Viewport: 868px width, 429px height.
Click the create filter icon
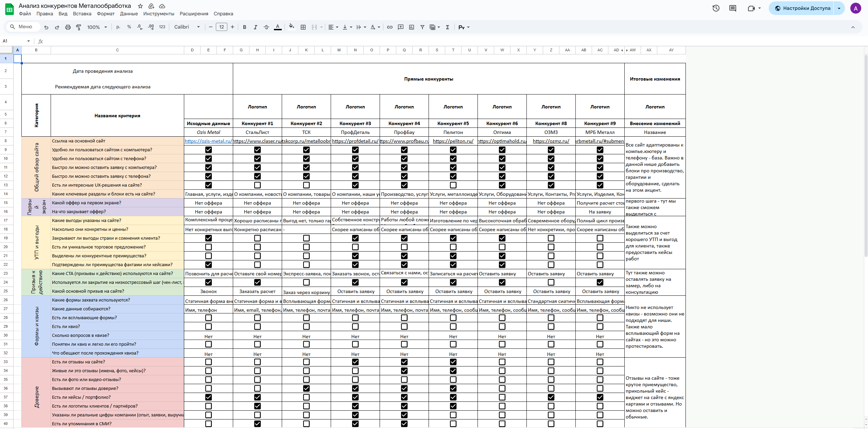[x=422, y=27]
